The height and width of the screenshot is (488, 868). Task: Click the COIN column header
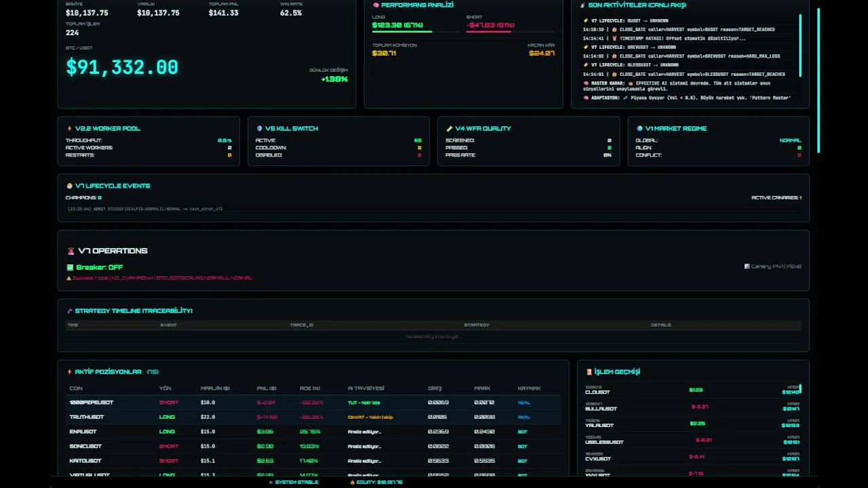(x=75, y=388)
